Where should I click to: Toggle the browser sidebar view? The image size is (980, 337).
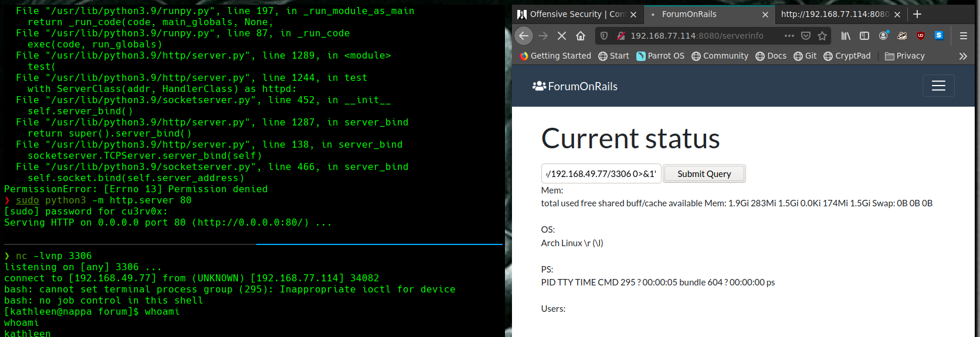click(x=864, y=36)
